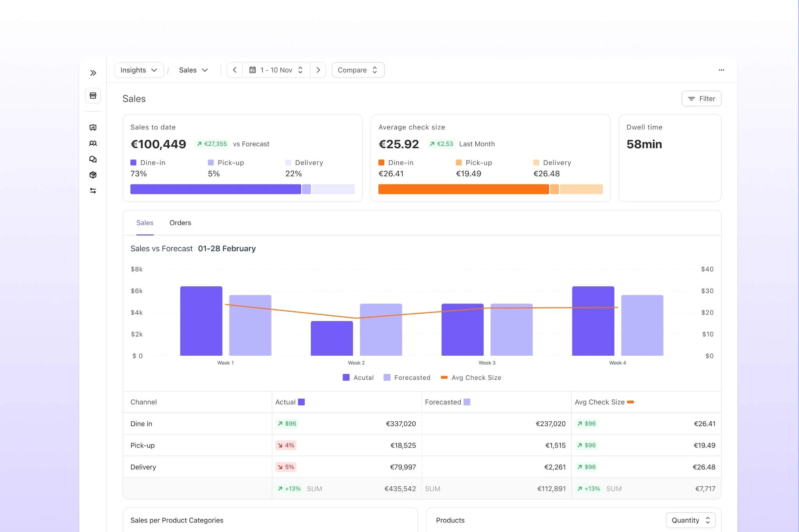Switch to the Orders tab
Screen dimensions: 799x532
click(180, 223)
